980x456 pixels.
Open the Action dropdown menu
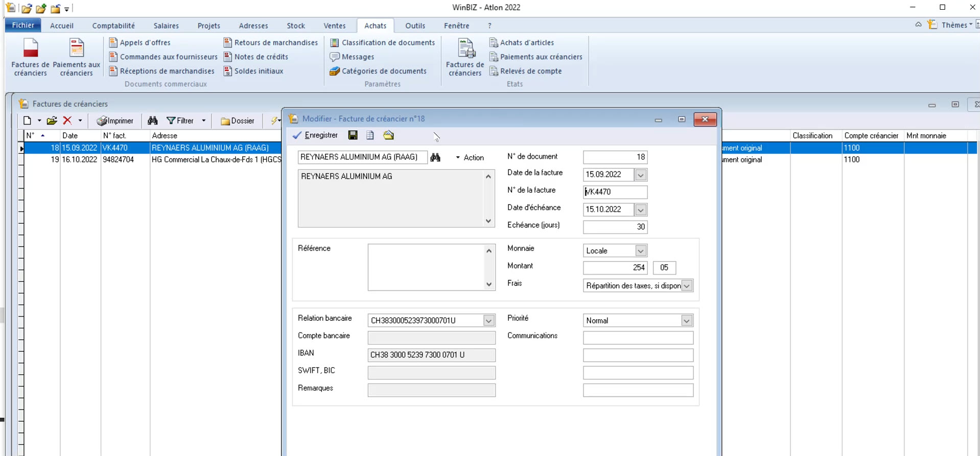click(470, 158)
